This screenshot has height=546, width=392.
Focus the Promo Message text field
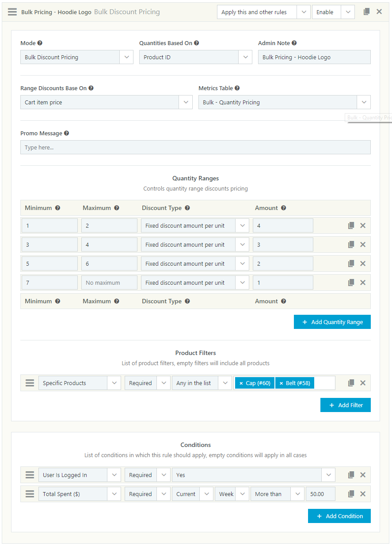coord(195,147)
